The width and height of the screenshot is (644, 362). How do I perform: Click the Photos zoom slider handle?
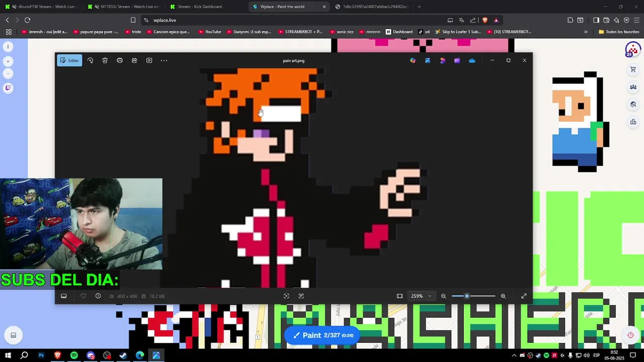(x=467, y=296)
